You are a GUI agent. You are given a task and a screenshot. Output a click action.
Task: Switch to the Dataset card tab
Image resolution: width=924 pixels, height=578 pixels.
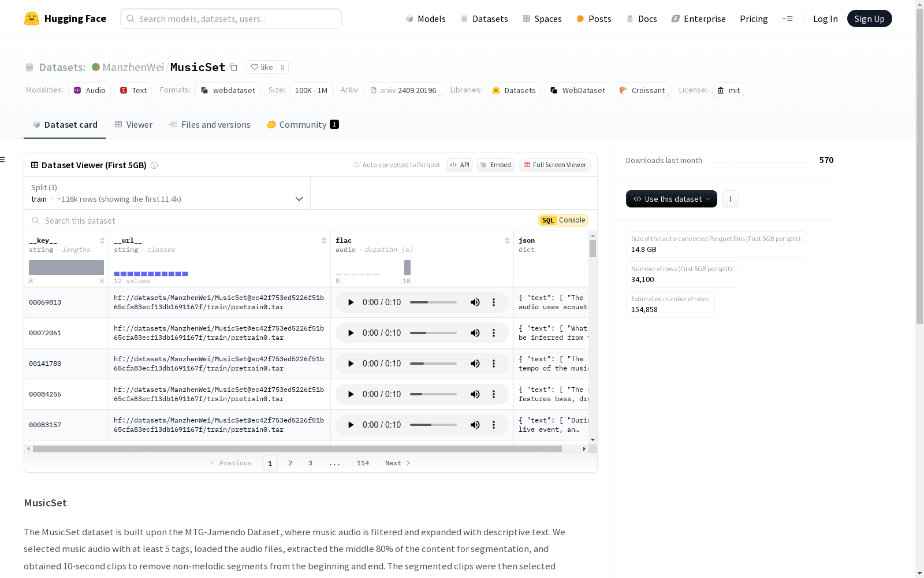point(65,125)
